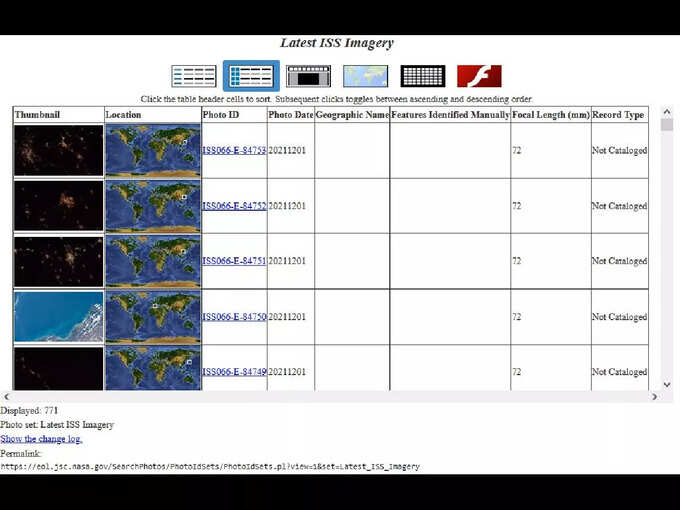Screen dimensions: 680x510
Task: Click the horizontal scrollbar right arrow
Action: coord(654,396)
